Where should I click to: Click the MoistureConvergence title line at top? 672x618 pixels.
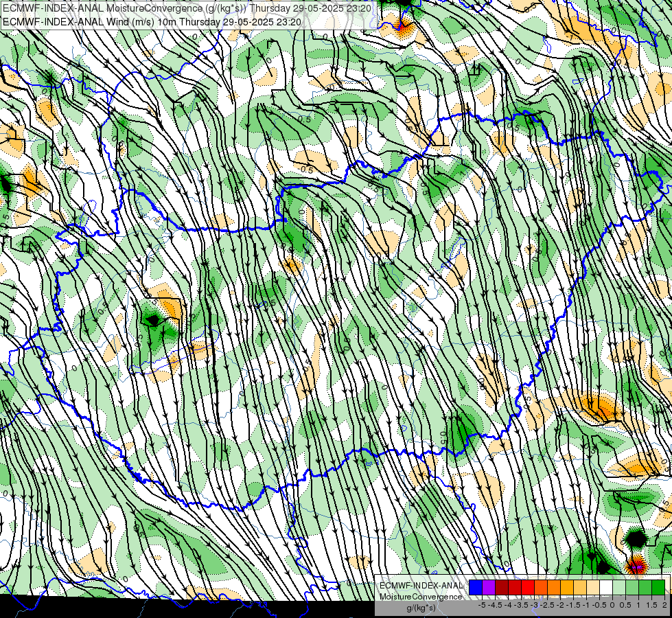tap(187, 8)
